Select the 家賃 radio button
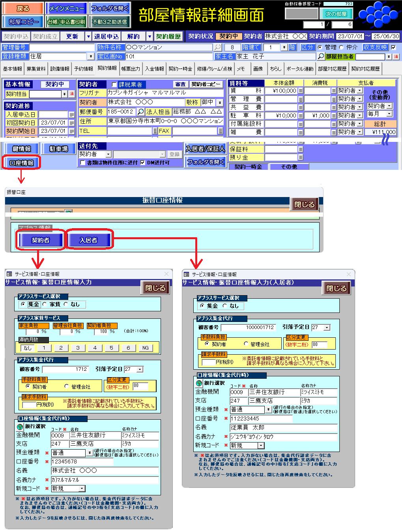This screenshot has width=402, height=532. (45, 304)
